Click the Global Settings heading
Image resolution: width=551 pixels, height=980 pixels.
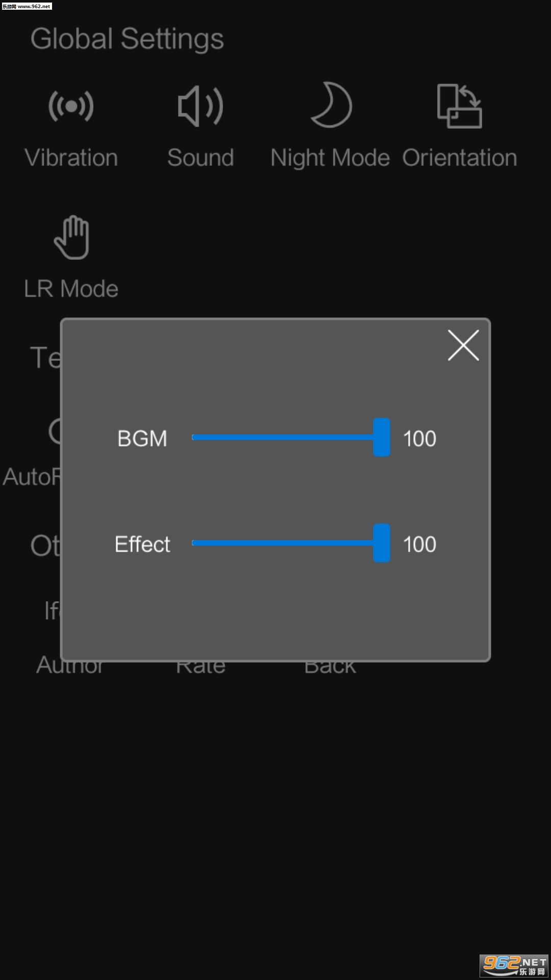[x=127, y=39]
